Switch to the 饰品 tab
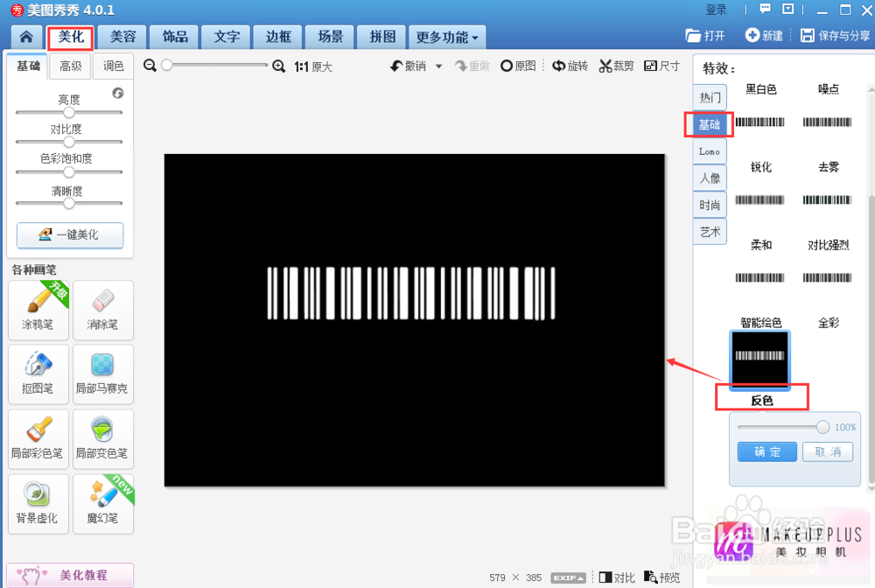This screenshot has height=588, width=875. pyautogui.click(x=174, y=38)
